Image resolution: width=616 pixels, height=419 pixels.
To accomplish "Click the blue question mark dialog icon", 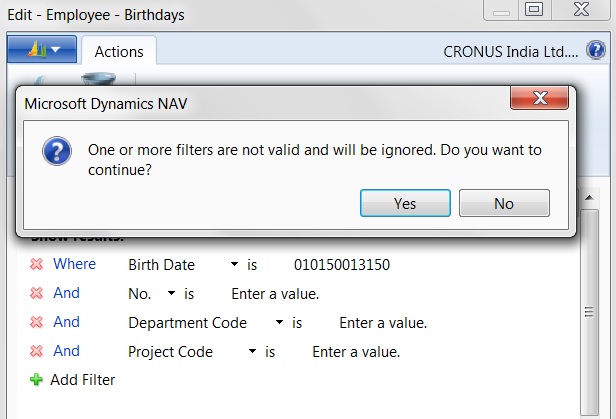I will click(x=57, y=151).
